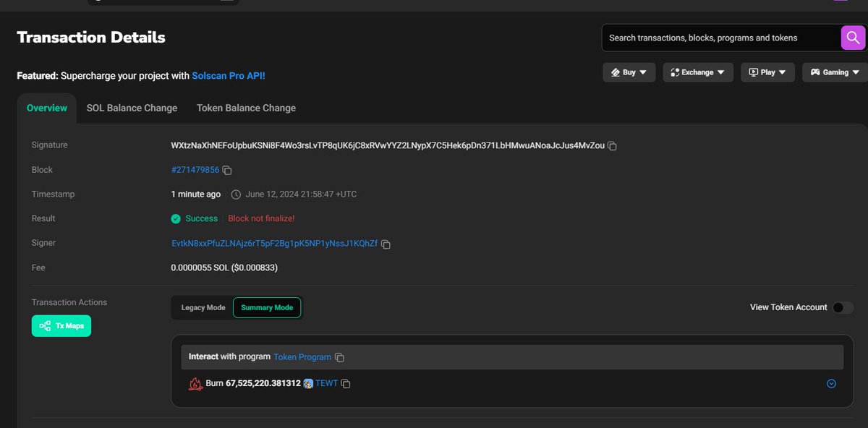Click the June 12, 2024 timestamp text

point(301,194)
